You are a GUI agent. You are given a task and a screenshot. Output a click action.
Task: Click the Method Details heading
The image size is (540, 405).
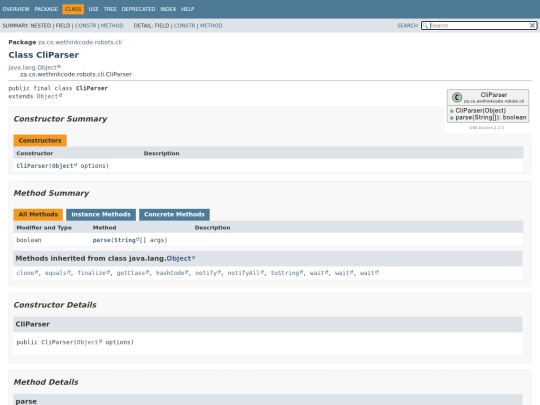[x=46, y=382]
